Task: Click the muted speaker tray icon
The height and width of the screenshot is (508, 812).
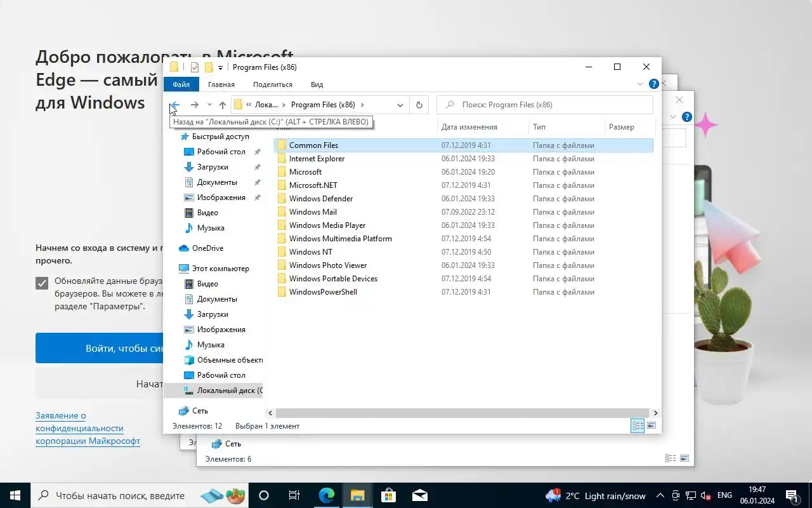Action: point(705,496)
